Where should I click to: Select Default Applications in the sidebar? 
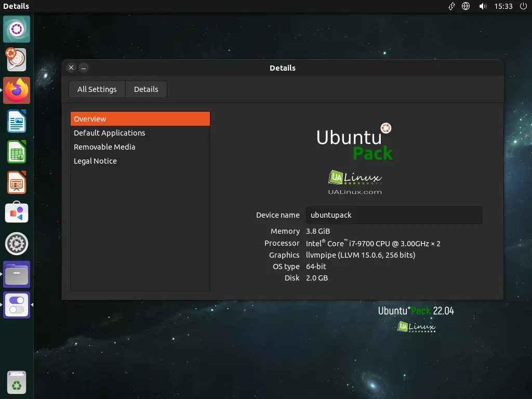click(x=109, y=132)
